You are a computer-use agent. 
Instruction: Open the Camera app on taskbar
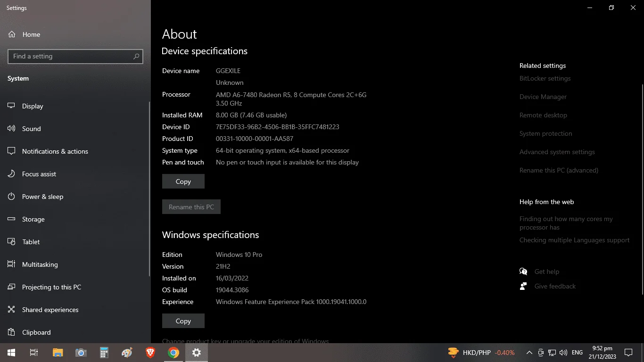coord(81,353)
